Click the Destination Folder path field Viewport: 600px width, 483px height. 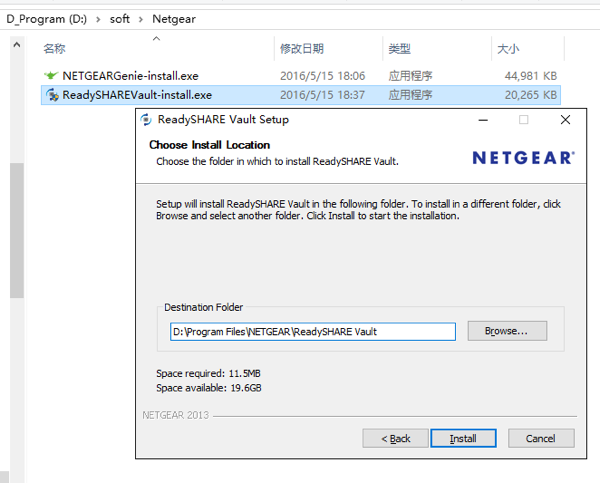tap(313, 331)
